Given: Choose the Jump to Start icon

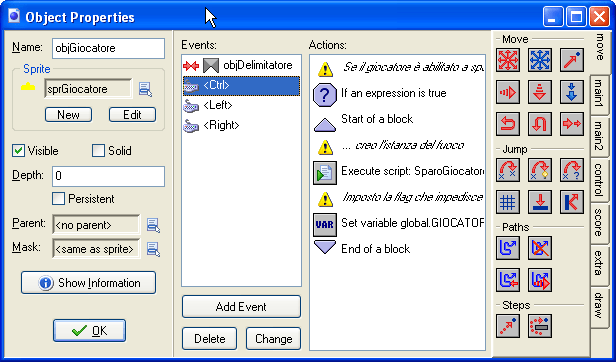Looking at the screenshot, I should tap(540, 170).
